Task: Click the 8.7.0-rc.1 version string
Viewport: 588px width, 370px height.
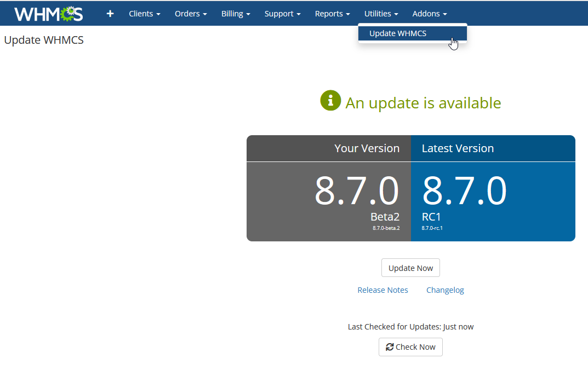Action: [432, 228]
